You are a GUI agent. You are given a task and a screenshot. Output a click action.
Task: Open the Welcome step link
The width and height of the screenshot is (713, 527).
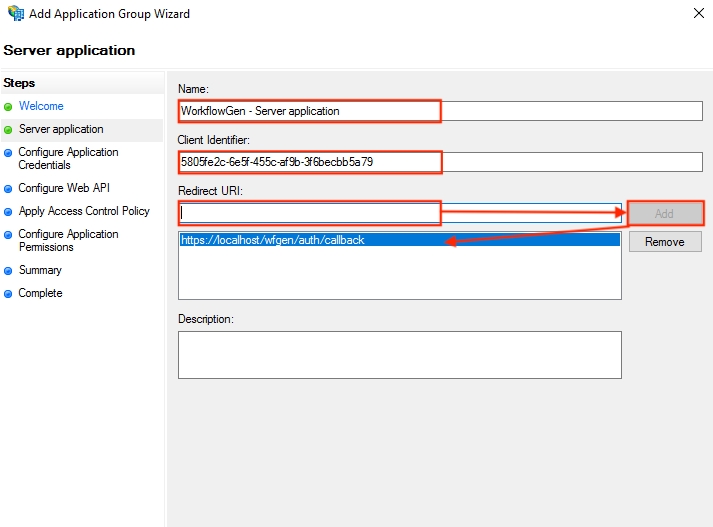coord(41,106)
